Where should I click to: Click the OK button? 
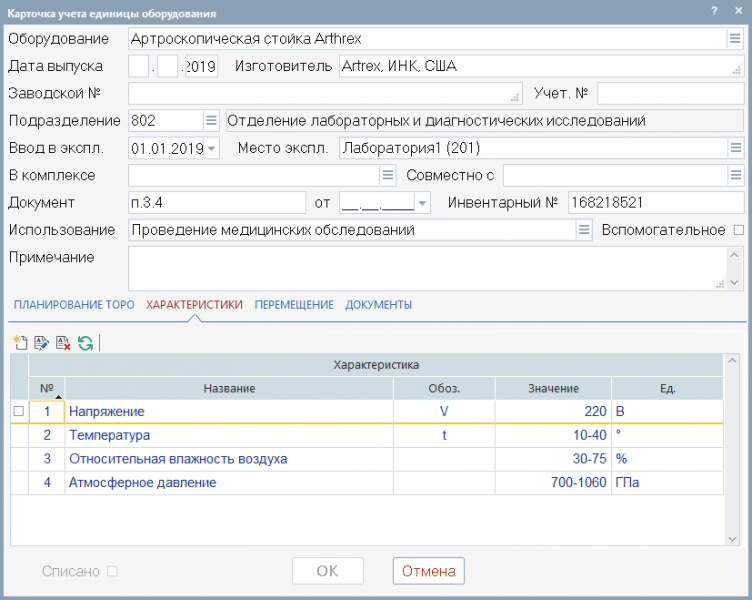click(328, 571)
